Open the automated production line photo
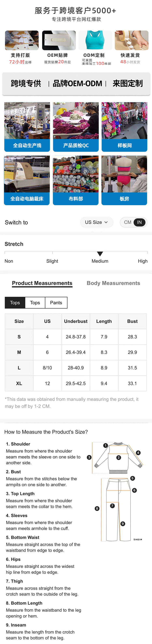The width and height of the screenshot is (152, 644). point(27,120)
